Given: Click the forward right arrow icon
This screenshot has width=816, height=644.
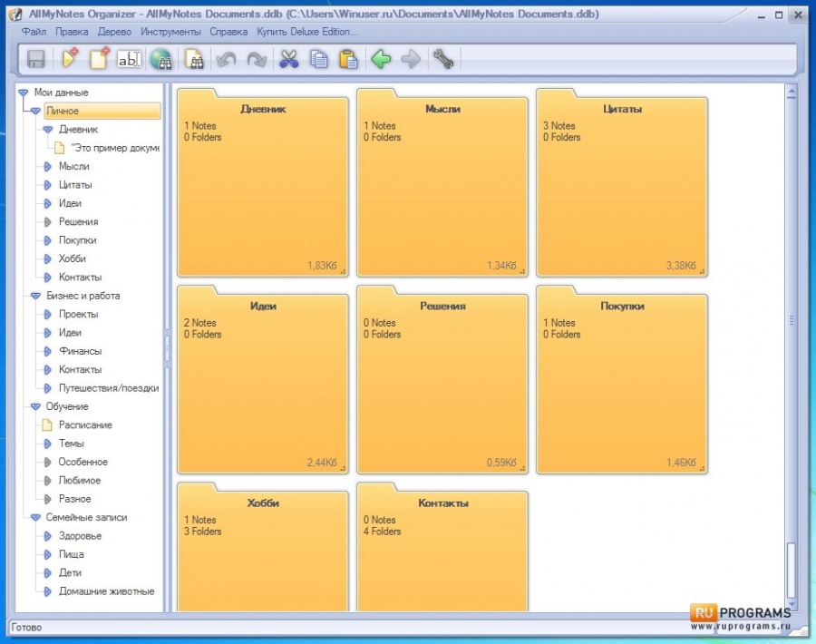Looking at the screenshot, I should pyautogui.click(x=411, y=59).
